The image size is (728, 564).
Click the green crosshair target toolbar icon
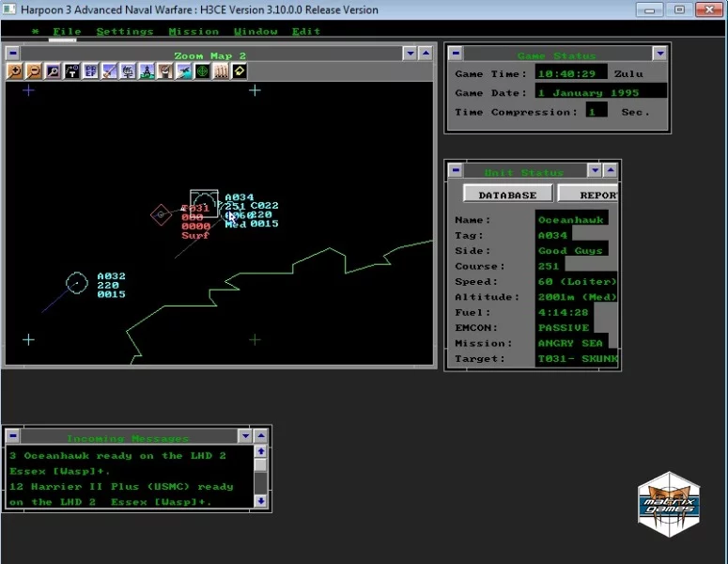tap(202, 71)
